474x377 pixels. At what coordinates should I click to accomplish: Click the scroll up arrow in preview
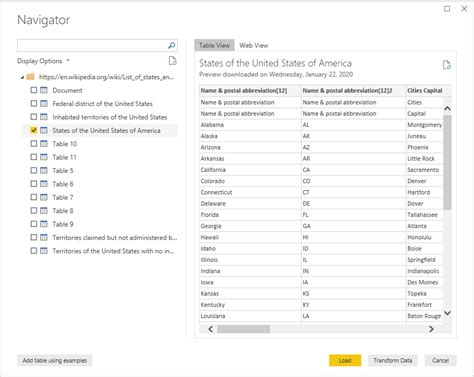(x=447, y=108)
